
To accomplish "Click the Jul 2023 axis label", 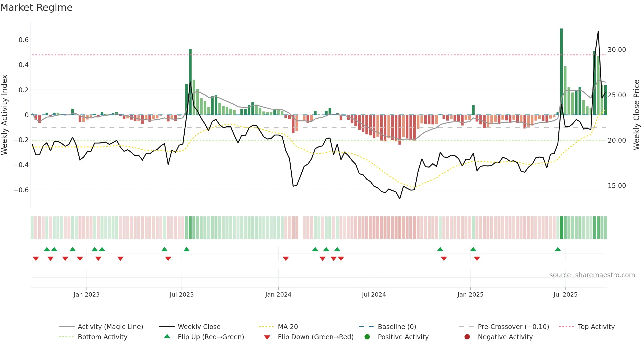I will [182, 295].
